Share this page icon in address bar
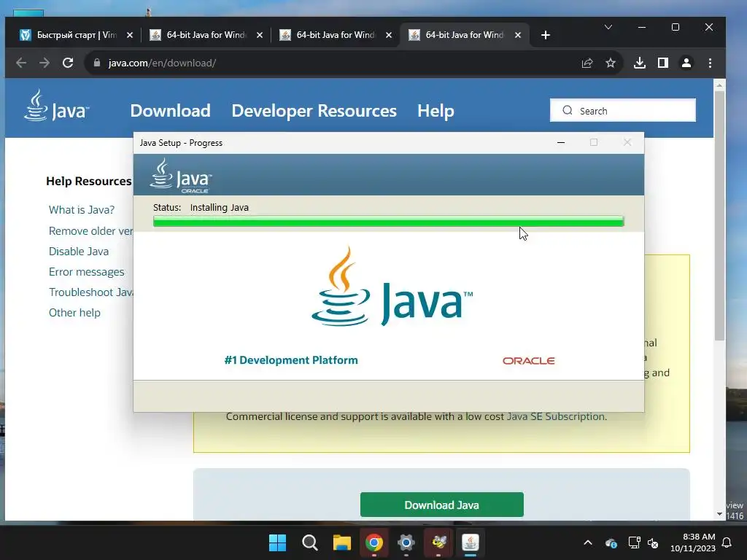The height and width of the screenshot is (560, 747). [x=587, y=63]
